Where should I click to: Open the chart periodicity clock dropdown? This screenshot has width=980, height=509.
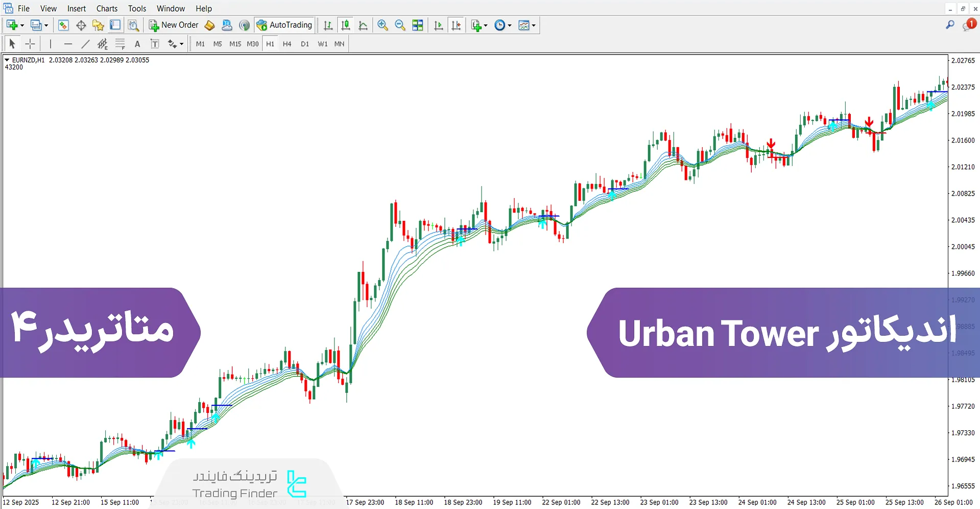point(503,25)
